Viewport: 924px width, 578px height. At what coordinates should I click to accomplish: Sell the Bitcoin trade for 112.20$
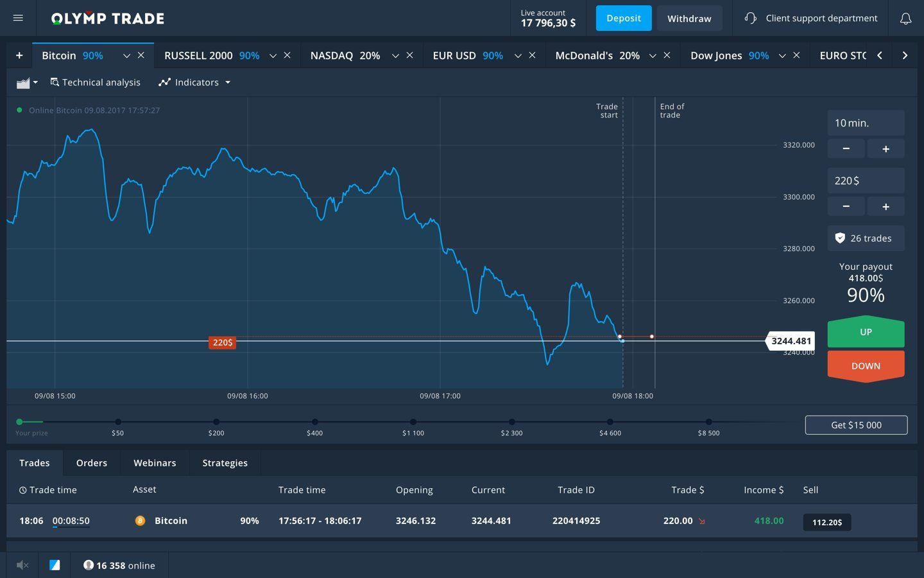pos(826,522)
